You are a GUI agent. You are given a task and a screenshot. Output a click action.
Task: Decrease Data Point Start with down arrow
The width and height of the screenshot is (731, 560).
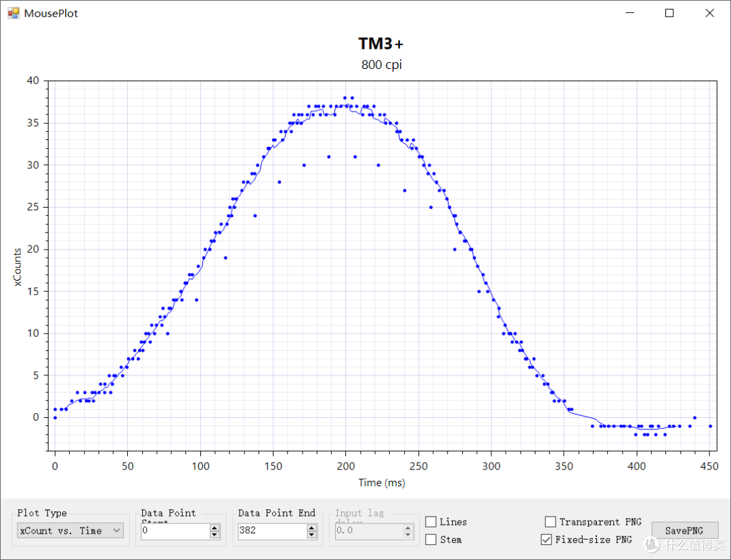(215, 535)
